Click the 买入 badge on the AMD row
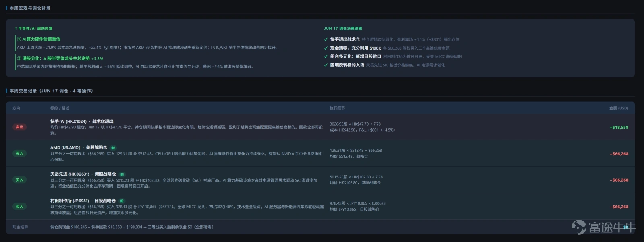The width and height of the screenshot is (644, 242). (x=19, y=153)
